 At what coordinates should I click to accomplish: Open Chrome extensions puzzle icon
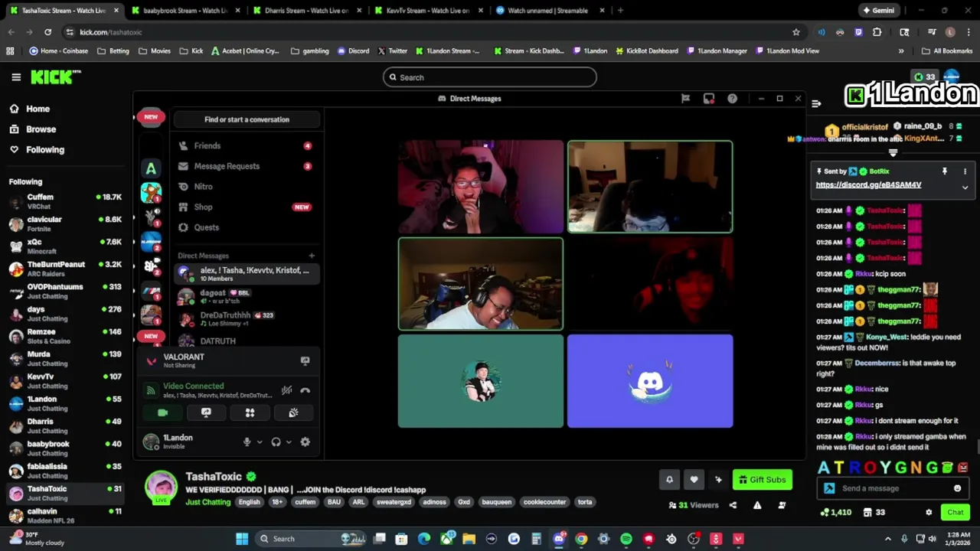pyautogui.click(x=877, y=32)
